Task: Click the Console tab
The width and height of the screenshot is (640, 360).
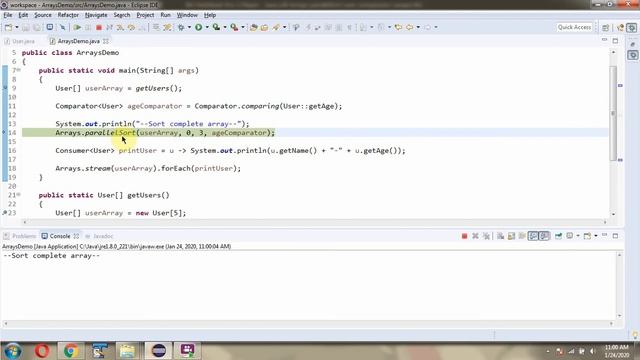Action: (60, 236)
